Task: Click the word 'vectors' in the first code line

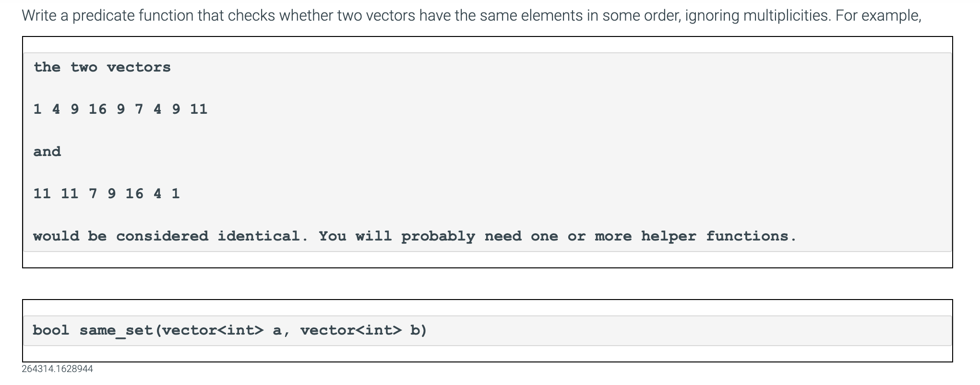Action: (139, 67)
